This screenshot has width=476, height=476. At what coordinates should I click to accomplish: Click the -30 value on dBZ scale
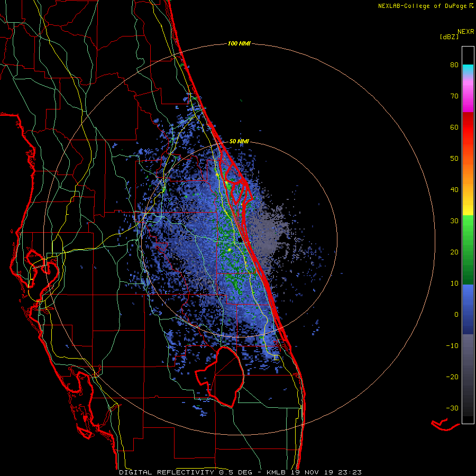click(x=452, y=408)
